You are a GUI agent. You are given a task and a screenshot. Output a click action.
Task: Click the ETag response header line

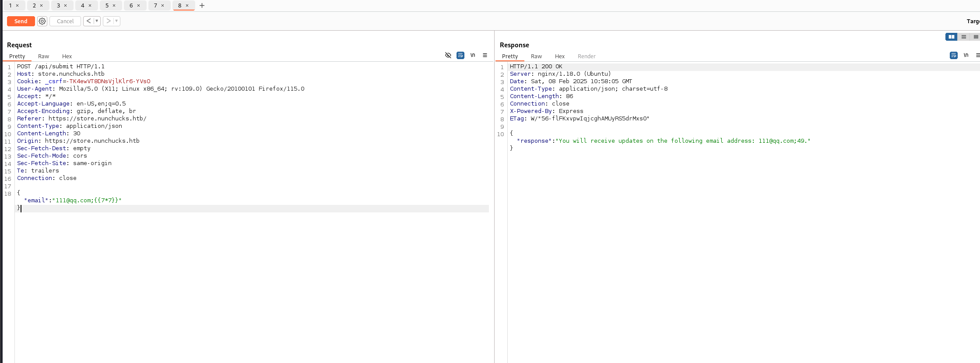click(580, 119)
